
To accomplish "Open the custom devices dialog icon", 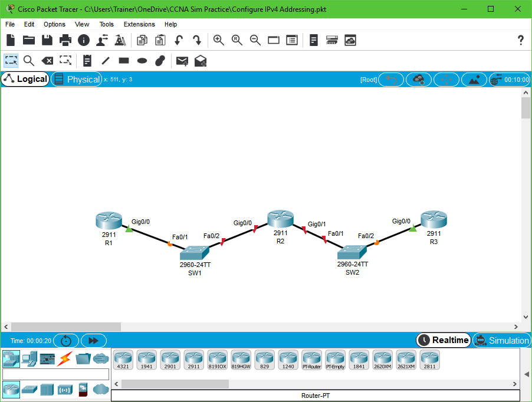I will 292,40.
